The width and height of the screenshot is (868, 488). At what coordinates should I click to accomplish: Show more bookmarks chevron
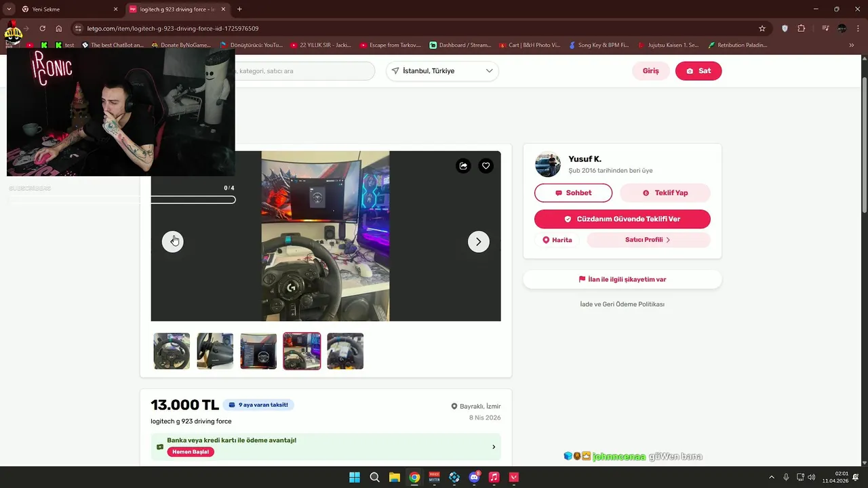point(851,45)
